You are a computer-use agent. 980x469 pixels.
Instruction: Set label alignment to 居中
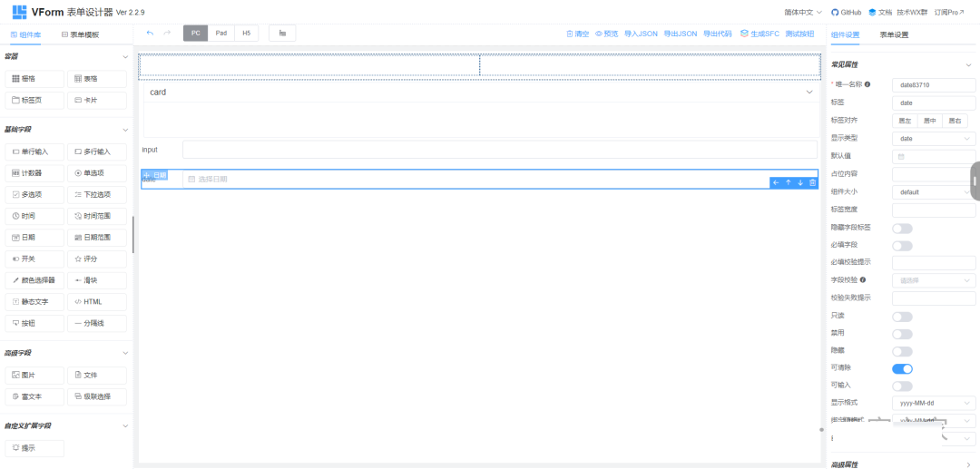pyautogui.click(x=929, y=122)
